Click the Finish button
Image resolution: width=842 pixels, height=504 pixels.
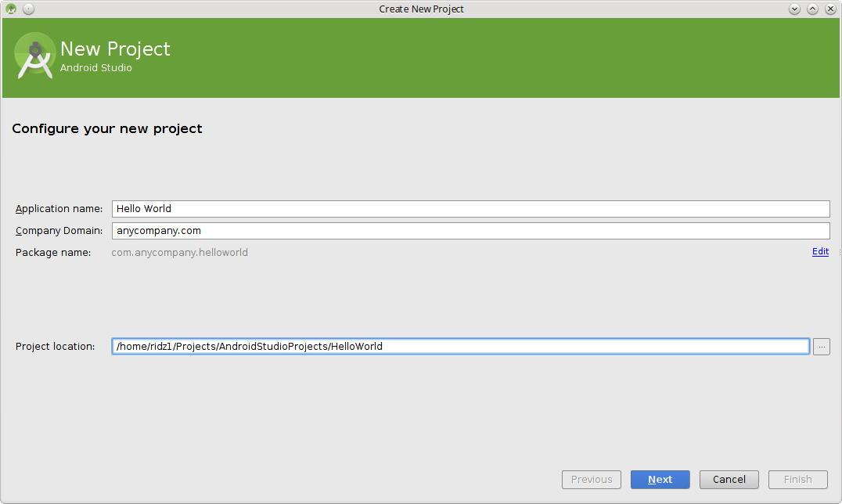[797, 479]
